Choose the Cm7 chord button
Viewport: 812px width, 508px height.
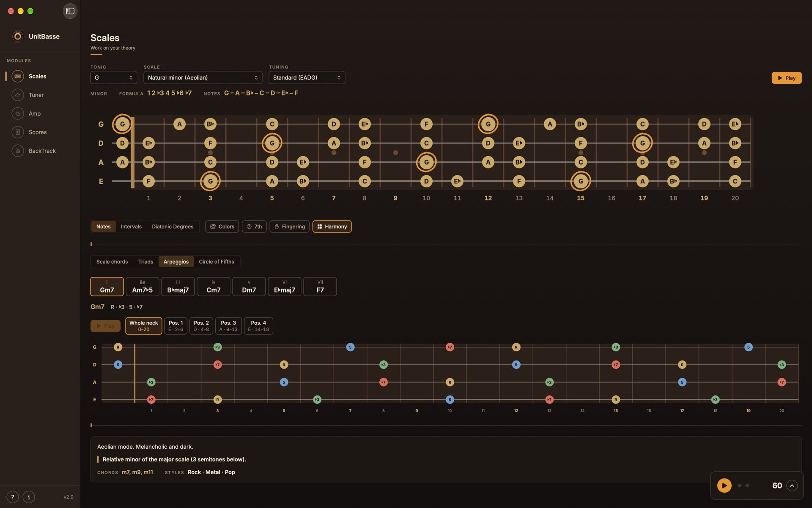[214, 287]
